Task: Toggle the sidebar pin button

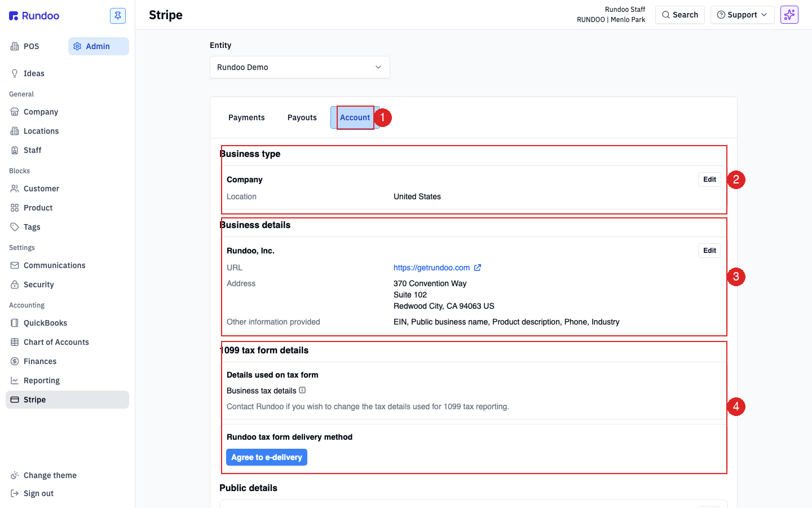Action: (x=118, y=16)
